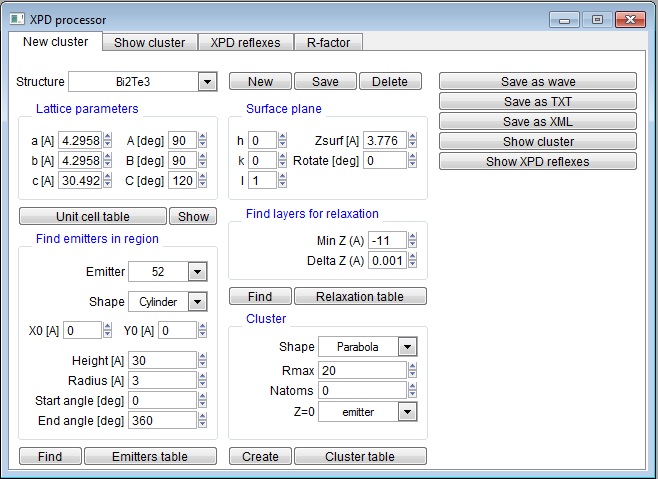Click the stepper arrows on Natoms field
The width and height of the screenshot is (658, 479).
point(413,390)
